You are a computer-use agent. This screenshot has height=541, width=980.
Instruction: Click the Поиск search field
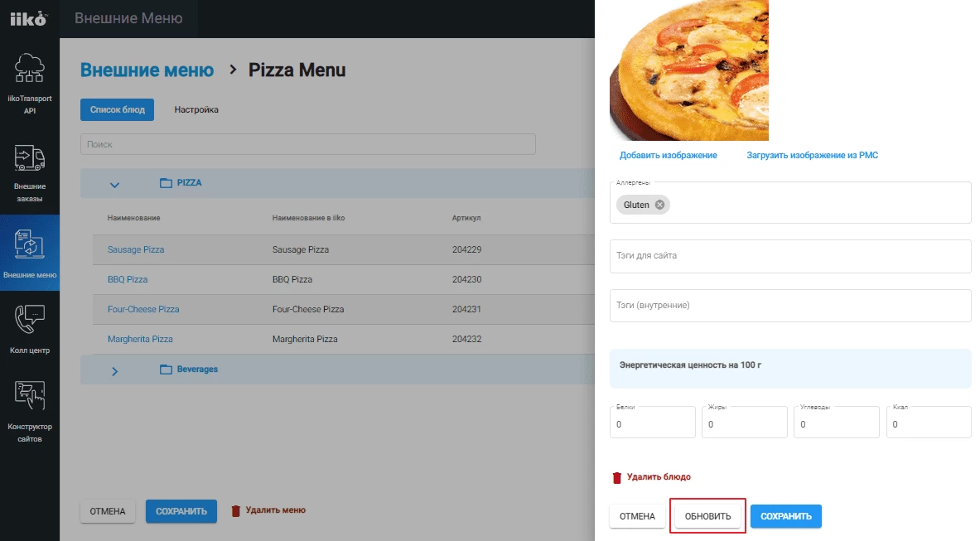tap(307, 144)
